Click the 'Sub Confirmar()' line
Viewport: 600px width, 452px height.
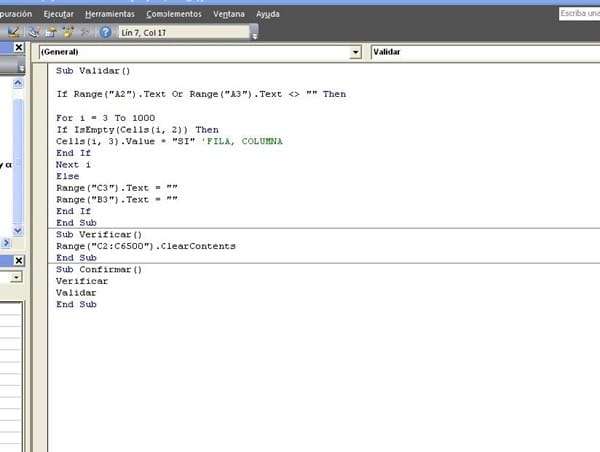click(x=99, y=269)
